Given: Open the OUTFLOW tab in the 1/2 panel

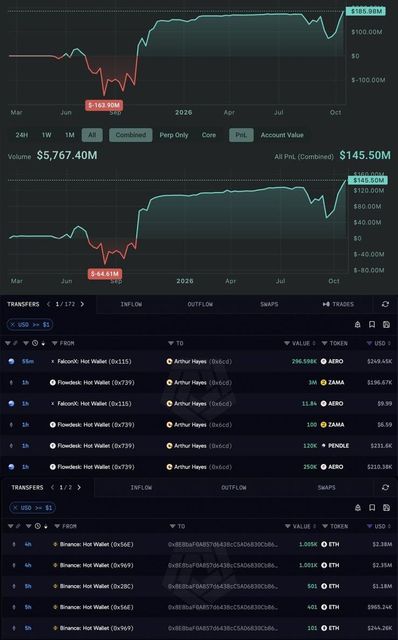Looking at the screenshot, I should pyautogui.click(x=233, y=487).
